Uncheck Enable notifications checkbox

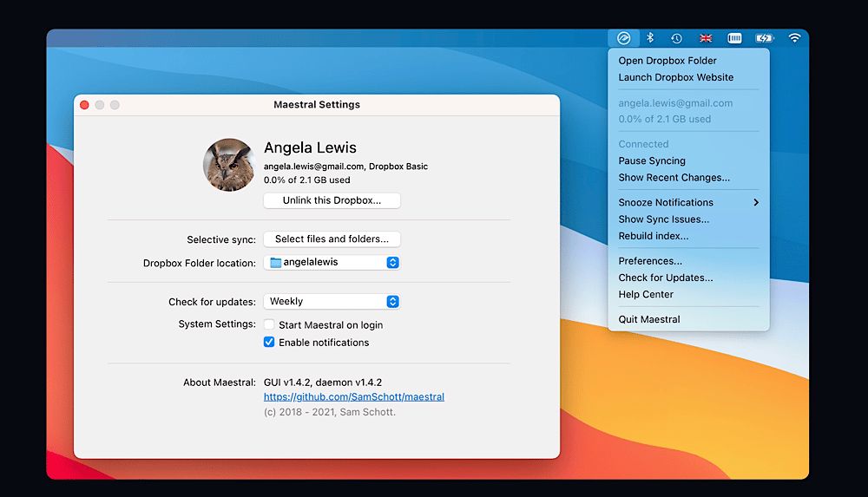[x=269, y=342]
